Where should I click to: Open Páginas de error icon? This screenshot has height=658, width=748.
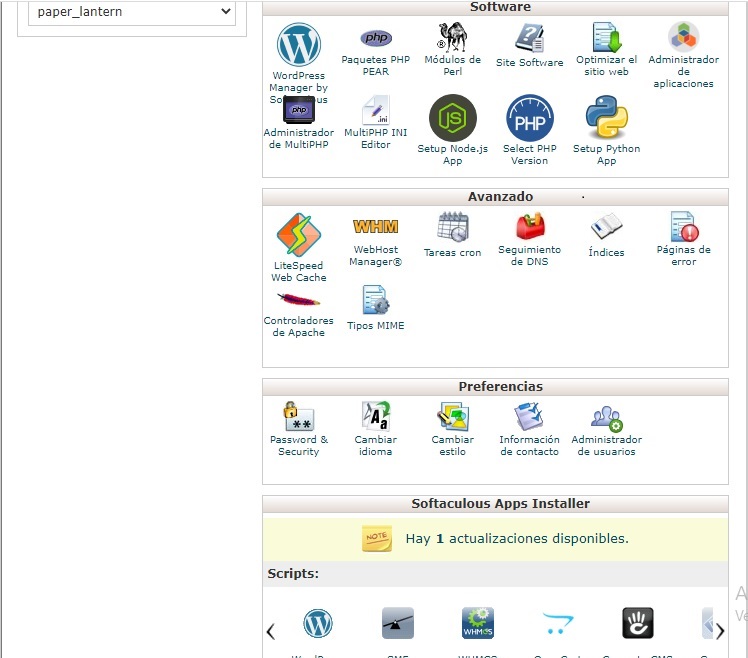pos(683,228)
